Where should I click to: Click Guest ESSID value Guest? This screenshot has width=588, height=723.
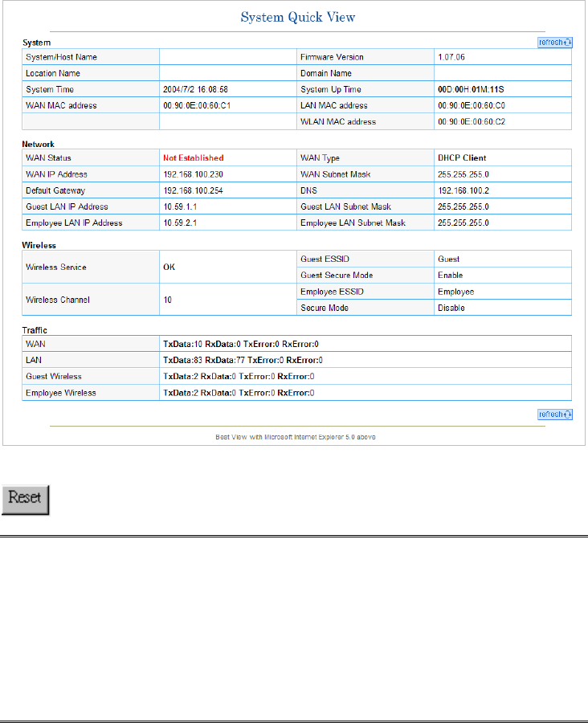[449, 259]
